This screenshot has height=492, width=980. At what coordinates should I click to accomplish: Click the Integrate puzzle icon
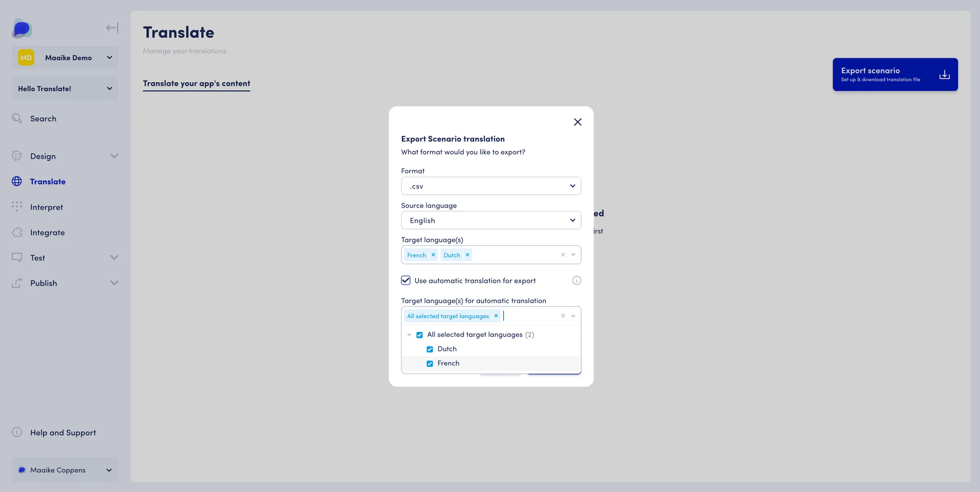(17, 232)
